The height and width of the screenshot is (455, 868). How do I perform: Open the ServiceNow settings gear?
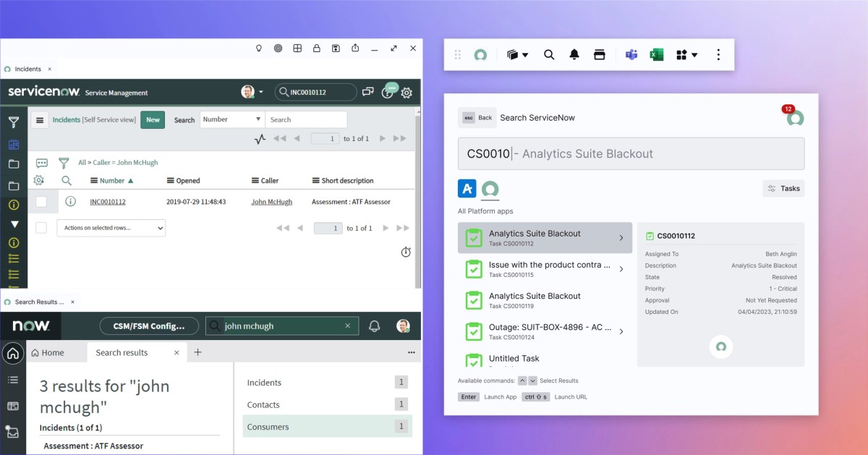pos(406,93)
